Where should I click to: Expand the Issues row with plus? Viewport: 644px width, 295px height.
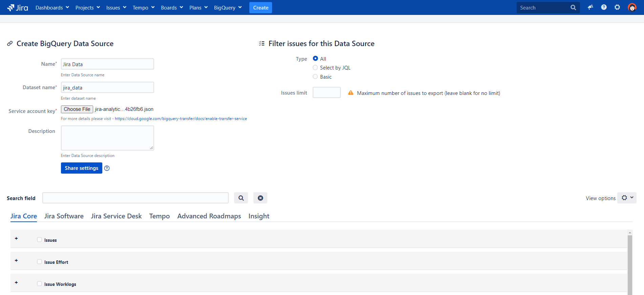[16, 238]
